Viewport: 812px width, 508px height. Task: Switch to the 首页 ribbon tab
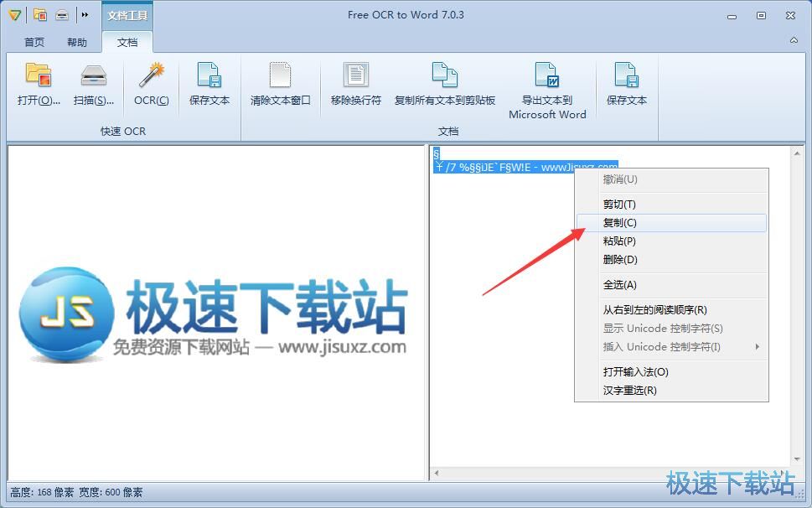click(x=34, y=42)
